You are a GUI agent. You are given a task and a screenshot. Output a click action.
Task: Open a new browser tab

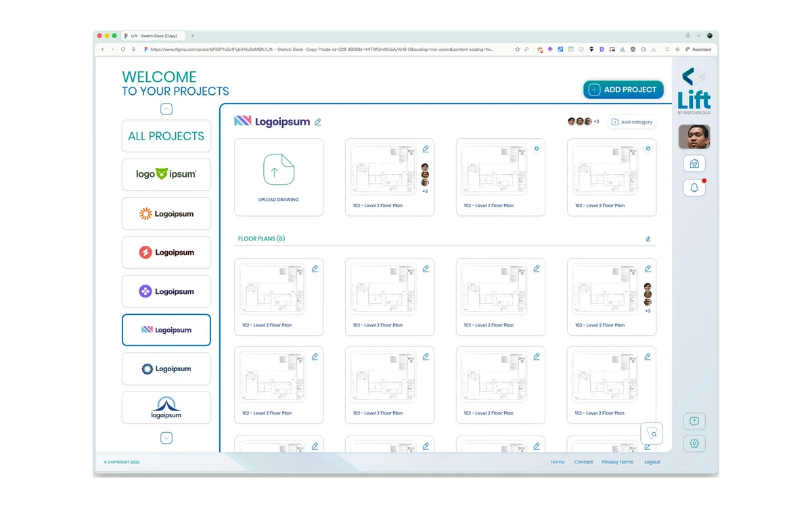click(193, 36)
